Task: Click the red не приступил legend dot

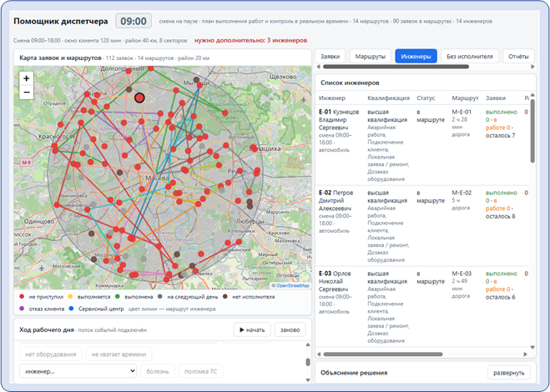Action: [22, 297]
